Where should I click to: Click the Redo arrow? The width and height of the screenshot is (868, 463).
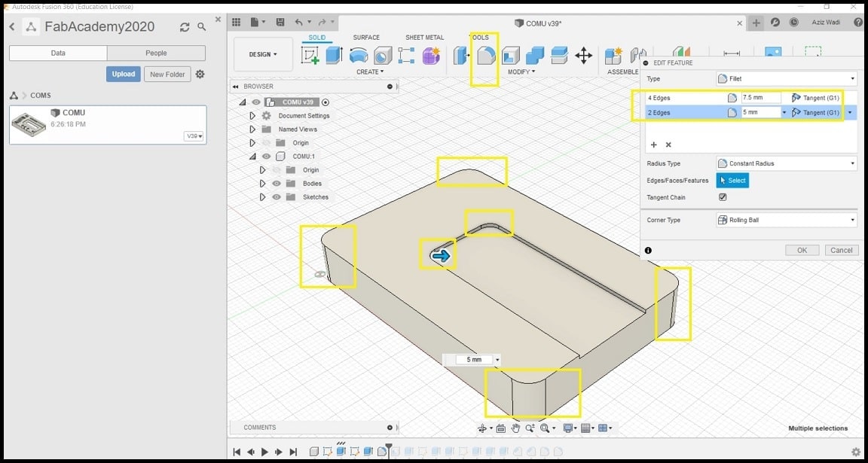click(322, 22)
